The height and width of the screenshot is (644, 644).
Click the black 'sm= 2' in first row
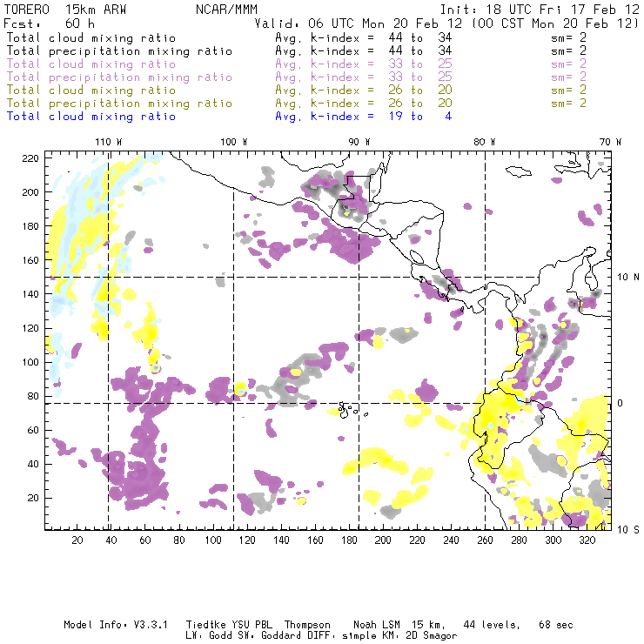pos(569,37)
